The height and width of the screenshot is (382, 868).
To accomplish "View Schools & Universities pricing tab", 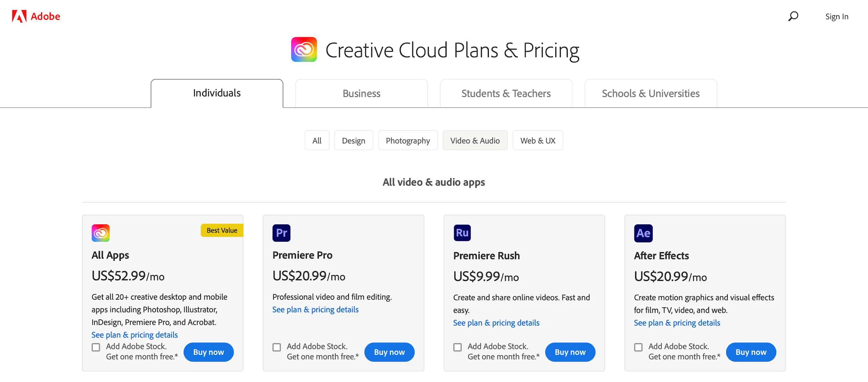I will point(651,93).
